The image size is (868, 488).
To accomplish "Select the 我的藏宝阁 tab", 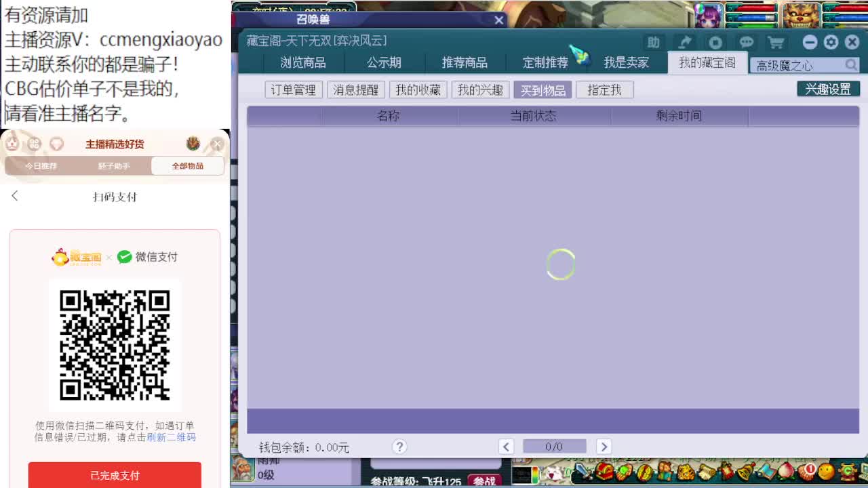I will click(707, 63).
